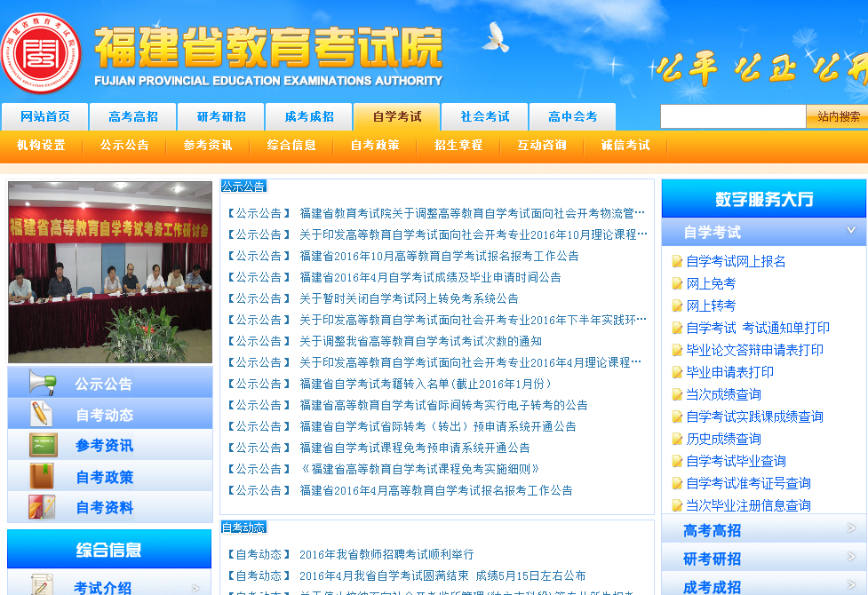Open notice 福建省自学考试考籍转入名单(截止2016年1月份)
Screen dimensions: 868x595
[426, 384]
